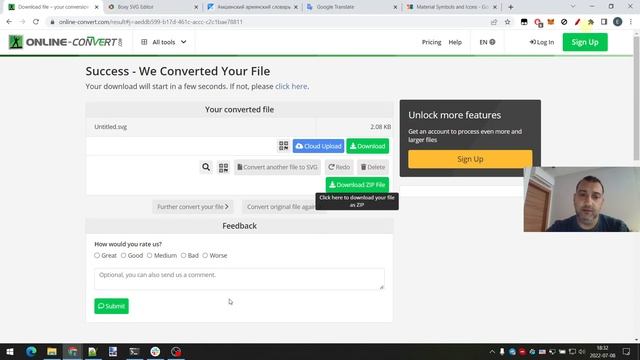Click Download ZIP File
Image resolution: width=640 pixels, height=360 pixels.
[x=357, y=185]
